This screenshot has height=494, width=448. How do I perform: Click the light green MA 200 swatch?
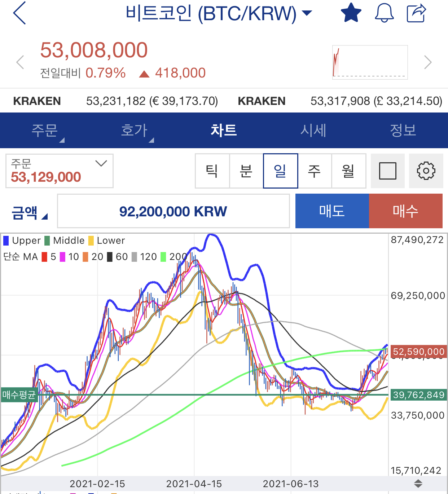tap(163, 257)
